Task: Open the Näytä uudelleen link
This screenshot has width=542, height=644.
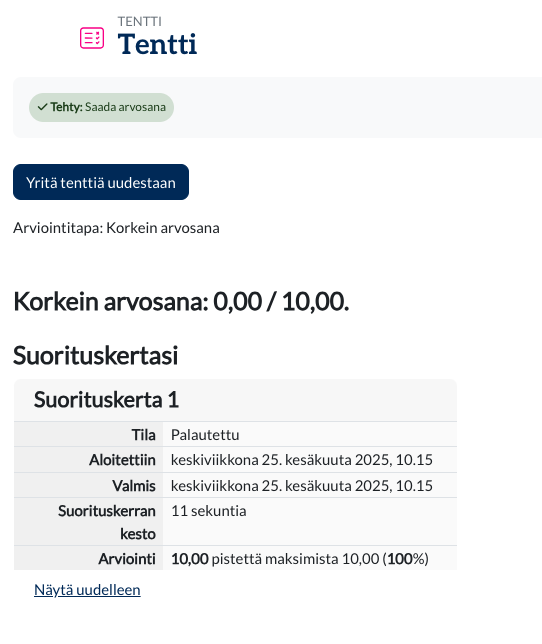Action: coord(87,590)
